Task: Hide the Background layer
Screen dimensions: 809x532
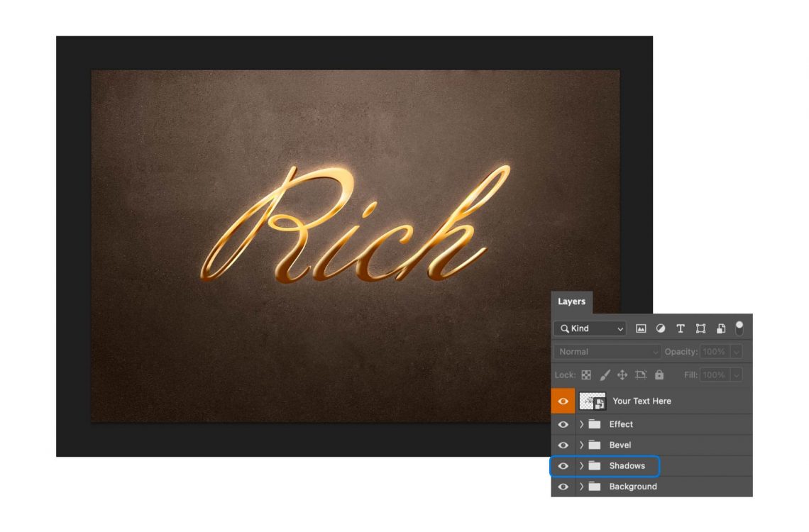Action: pyautogui.click(x=563, y=487)
